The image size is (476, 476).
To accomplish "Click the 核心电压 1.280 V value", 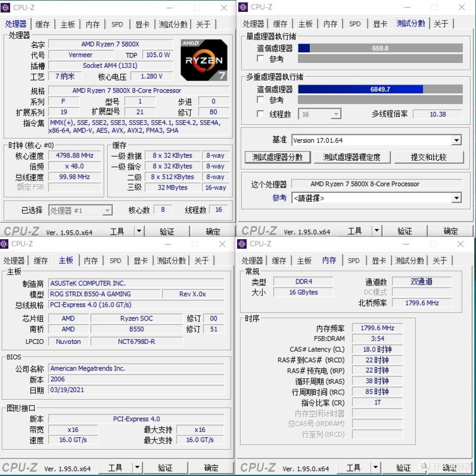I will coord(152,76).
